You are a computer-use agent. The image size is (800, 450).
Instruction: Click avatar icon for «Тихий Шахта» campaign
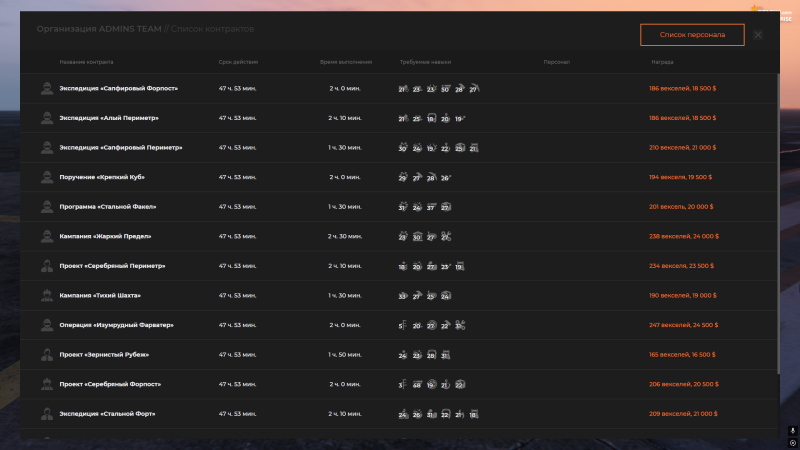tap(46, 295)
